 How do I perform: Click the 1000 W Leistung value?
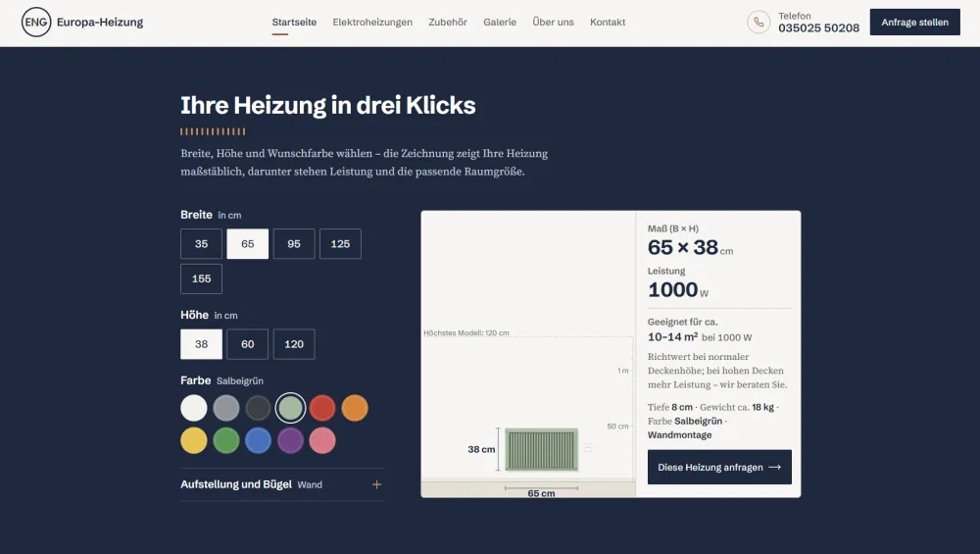pyautogui.click(x=678, y=290)
